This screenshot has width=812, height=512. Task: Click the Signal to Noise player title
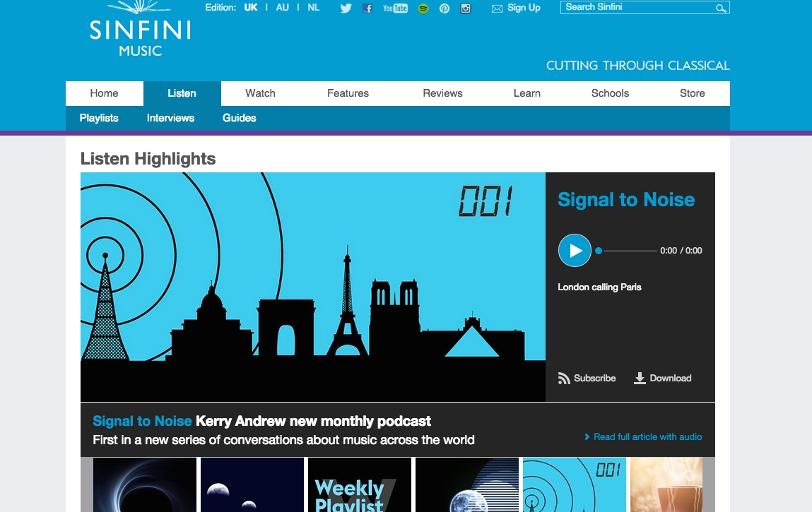point(626,200)
